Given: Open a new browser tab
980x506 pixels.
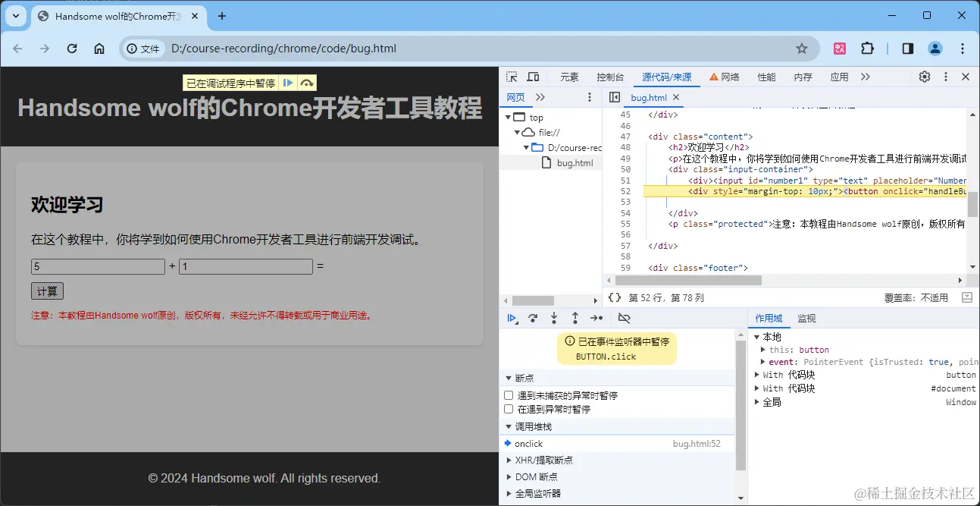Looking at the screenshot, I should (x=222, y=16).
